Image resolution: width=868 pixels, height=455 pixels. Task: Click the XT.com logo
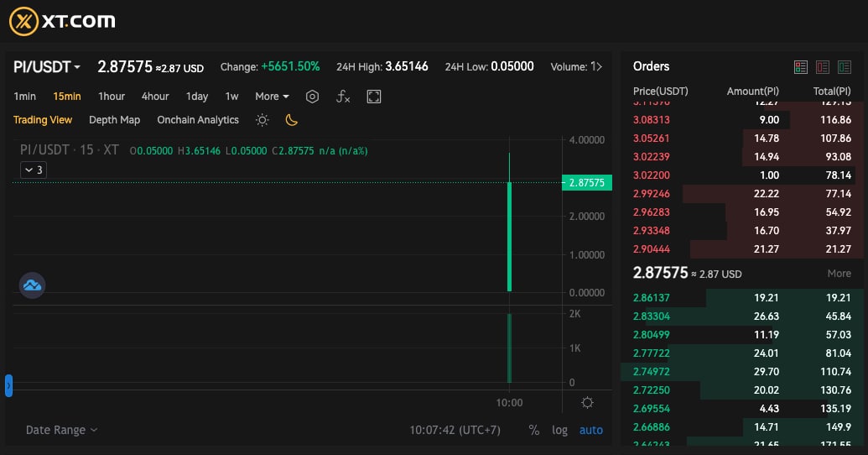pos(62,22)
